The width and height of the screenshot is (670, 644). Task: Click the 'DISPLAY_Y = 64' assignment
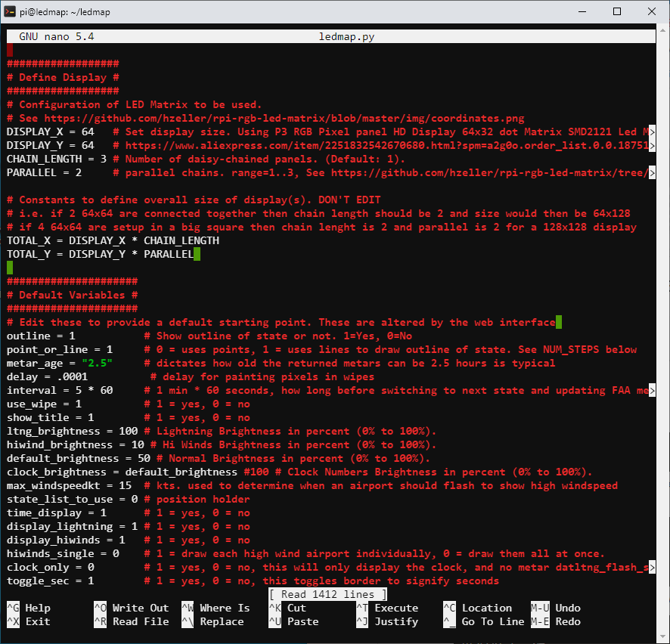51,146
